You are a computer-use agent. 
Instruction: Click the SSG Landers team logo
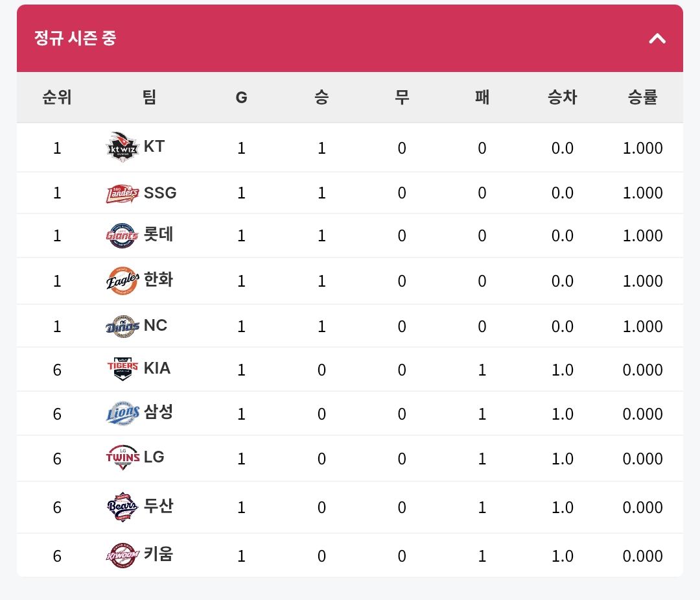(x=122, y=193)
